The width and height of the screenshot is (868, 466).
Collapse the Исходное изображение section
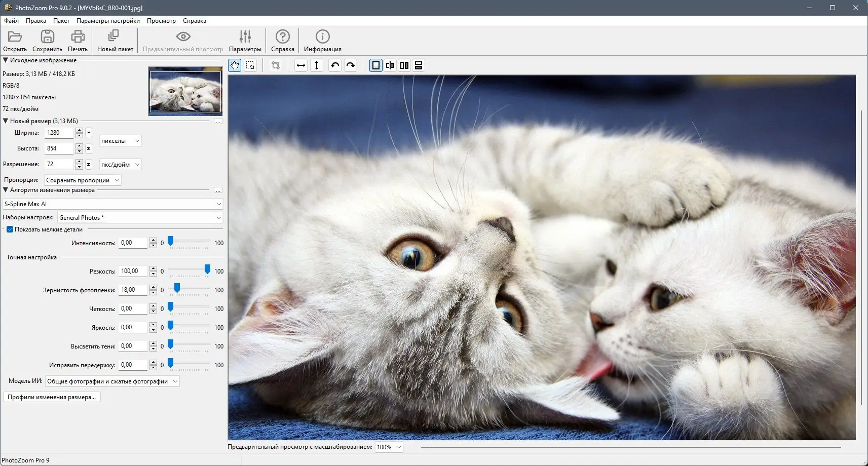coord(6,60)
